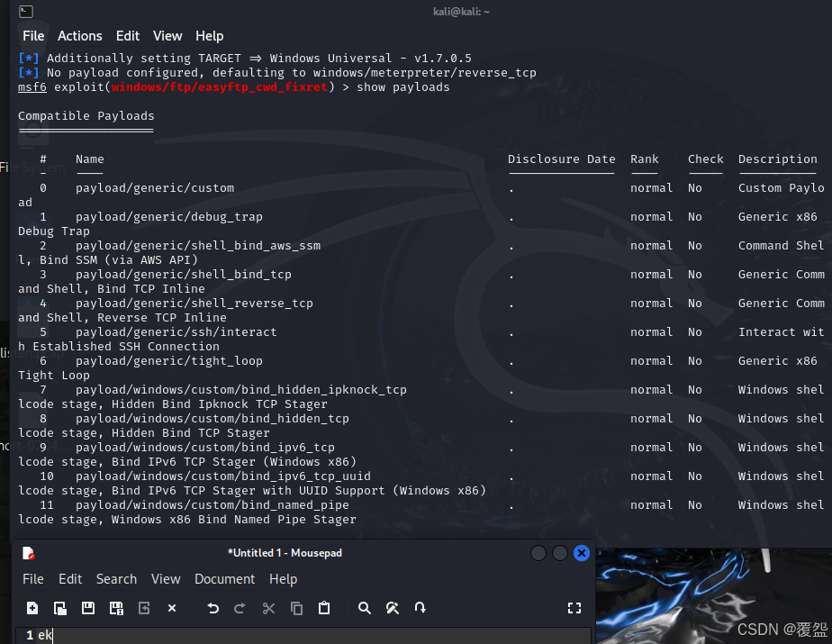832x644 pixels.
Task: Click the 'Check' column header
Action: (x=706, y=159)
